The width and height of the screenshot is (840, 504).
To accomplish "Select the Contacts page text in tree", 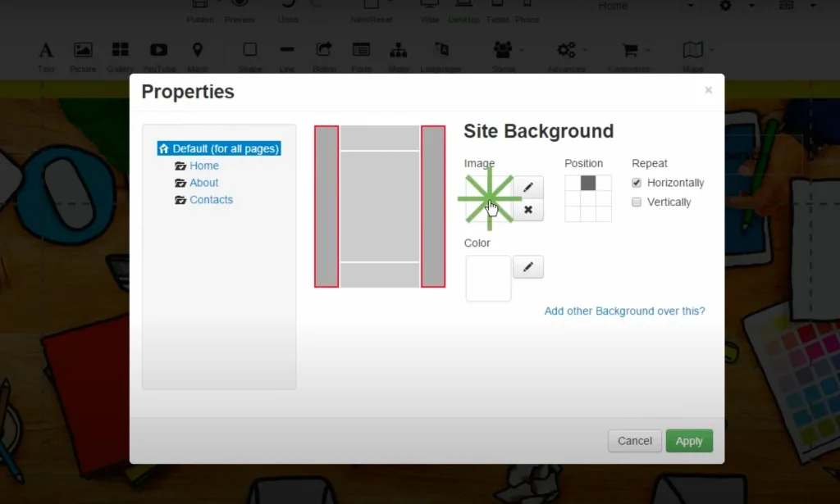I will [x=211, y=200].
